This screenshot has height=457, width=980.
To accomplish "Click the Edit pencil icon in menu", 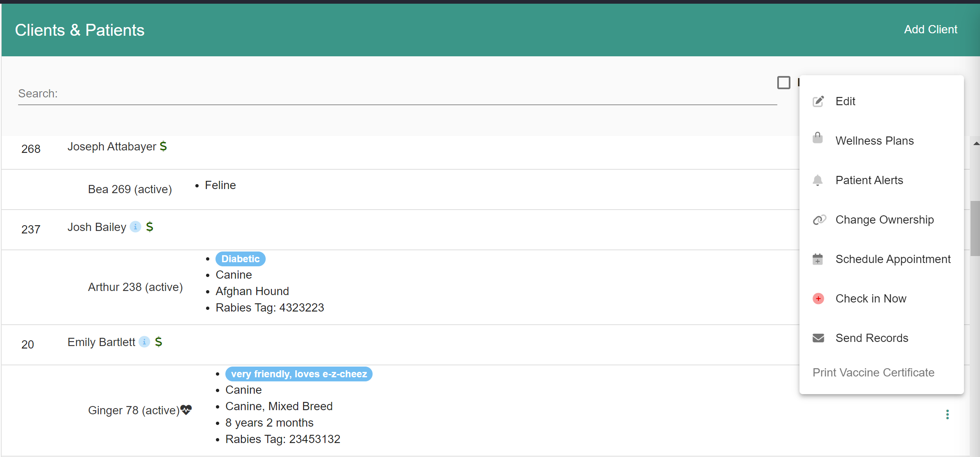I will [818, 101].
